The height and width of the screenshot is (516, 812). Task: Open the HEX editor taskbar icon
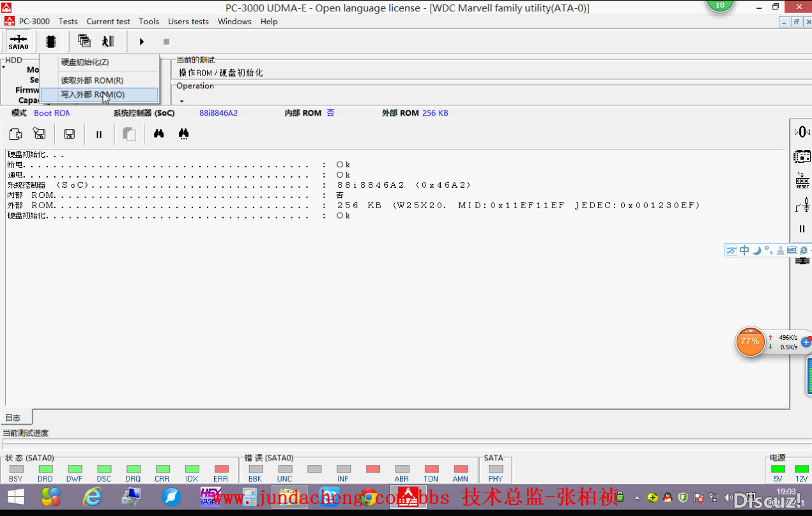[x=211, y=497]
